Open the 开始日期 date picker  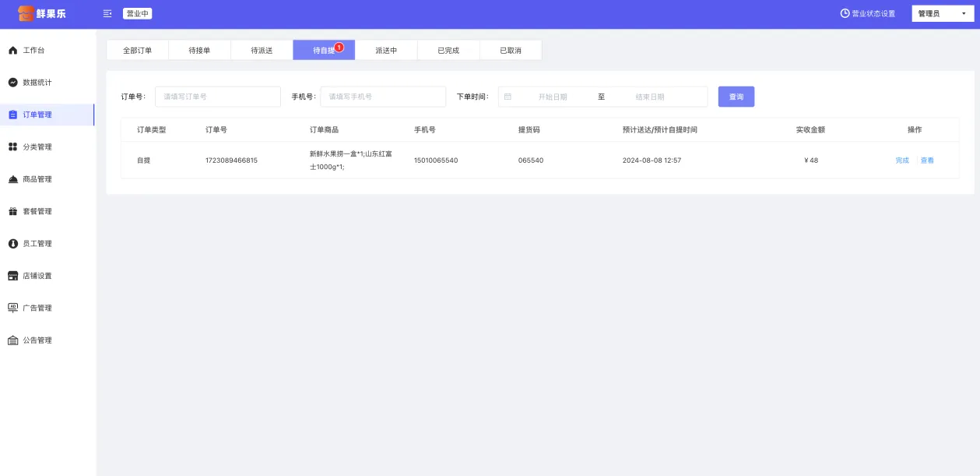point(553,97)
